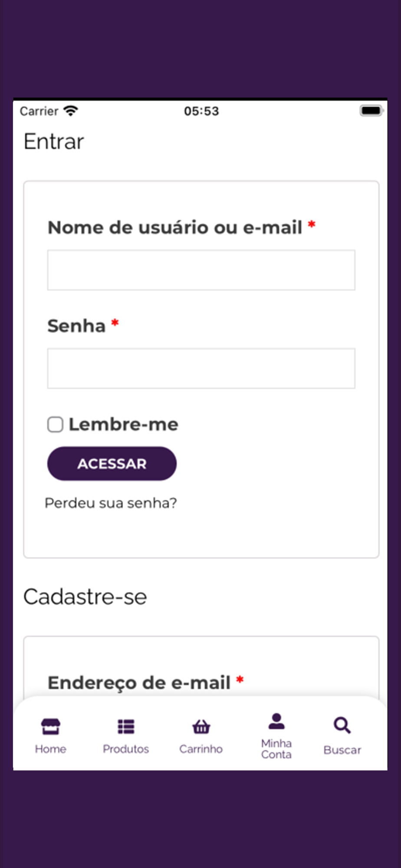The height and width of the screenshot is (868, 401).
Task: Enable the Lembre-me checkbox
Action: [x=55, y=424]
